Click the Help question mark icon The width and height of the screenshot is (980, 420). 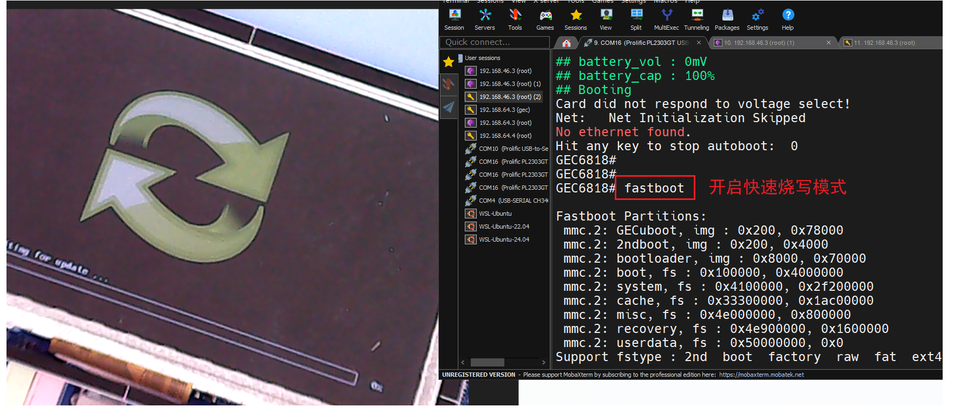coord(787,19)
